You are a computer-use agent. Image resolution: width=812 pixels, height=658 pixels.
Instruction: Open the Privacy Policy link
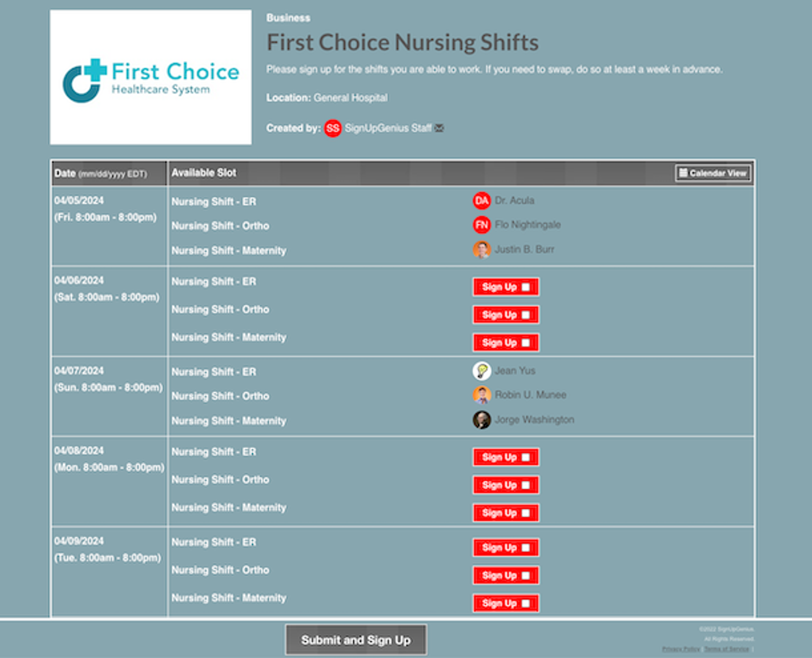point(681,649)
